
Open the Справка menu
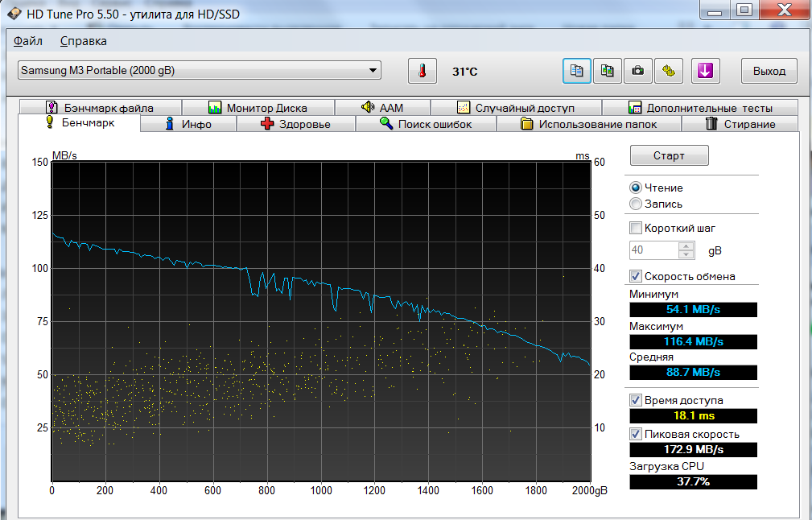pos(84,41)
